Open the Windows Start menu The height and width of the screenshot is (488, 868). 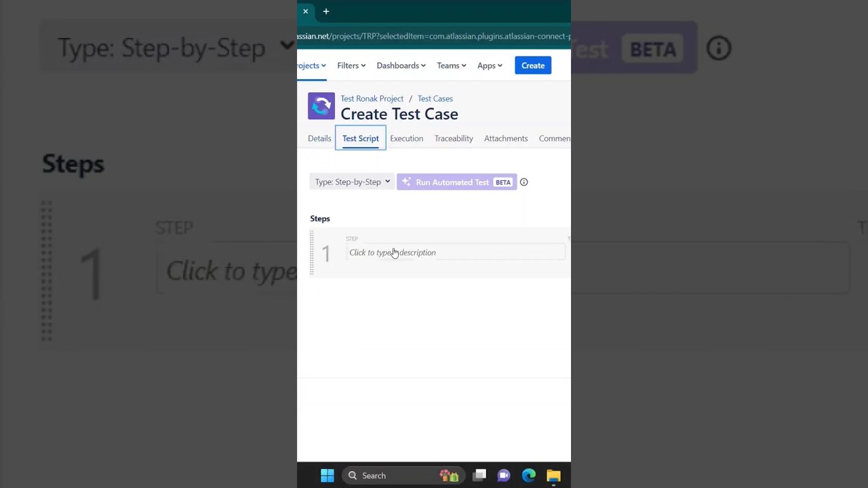(328, 476)
